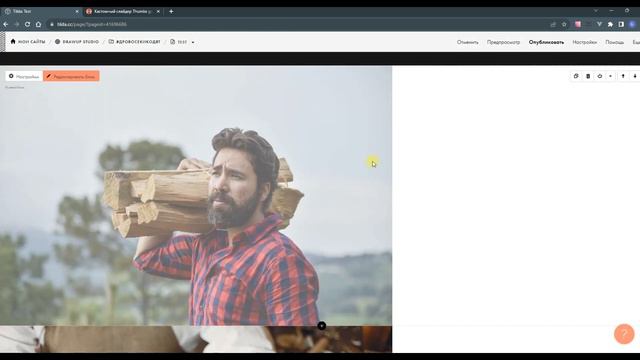Open a new browser tab

tap(171, 11)
